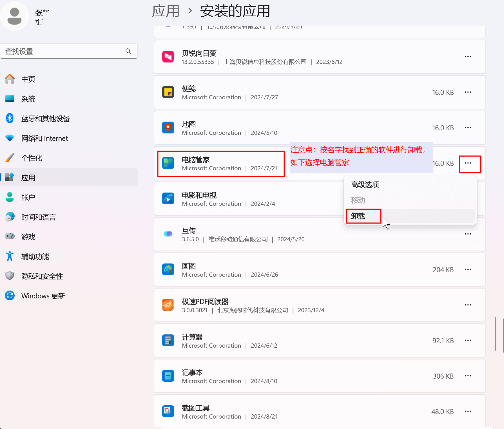The height and width of the screenshot is (429, 504).
Task: Open more options for 贝锐向日葵
Action: click(x=468, y=57)
